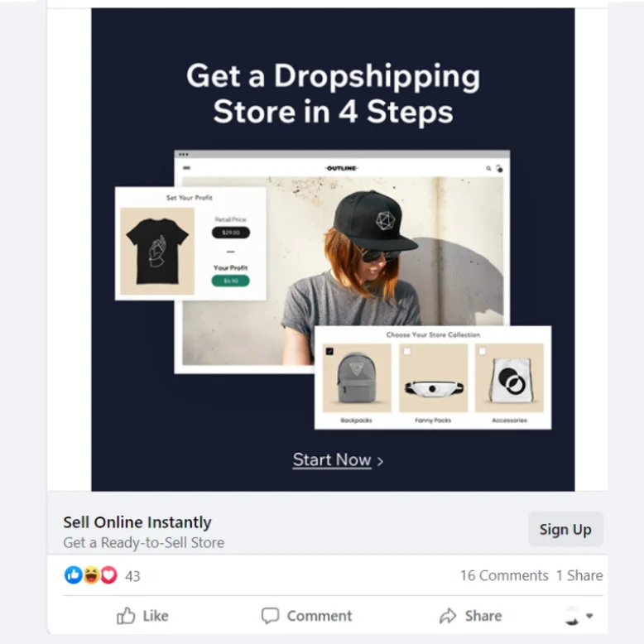Click the shopping cart icon in the store mockup

coord(499,168)
